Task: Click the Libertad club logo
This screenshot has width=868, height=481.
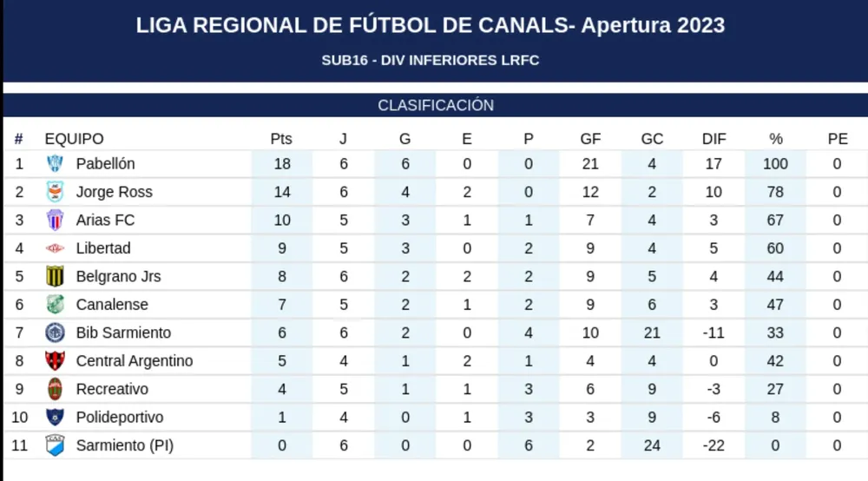Action: click(x=56, y=248)
